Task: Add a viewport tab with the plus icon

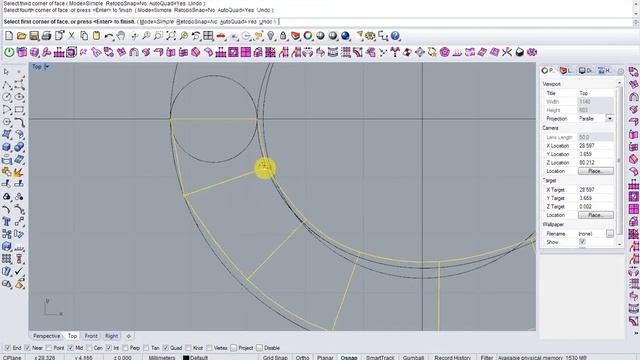Action: [x=129, y=336]
